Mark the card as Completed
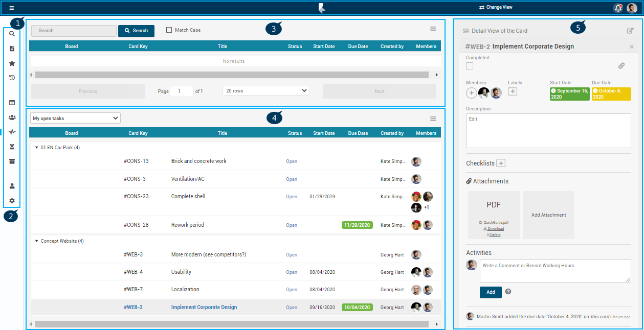This screenshot has width=644, height=330. [470, 66]
